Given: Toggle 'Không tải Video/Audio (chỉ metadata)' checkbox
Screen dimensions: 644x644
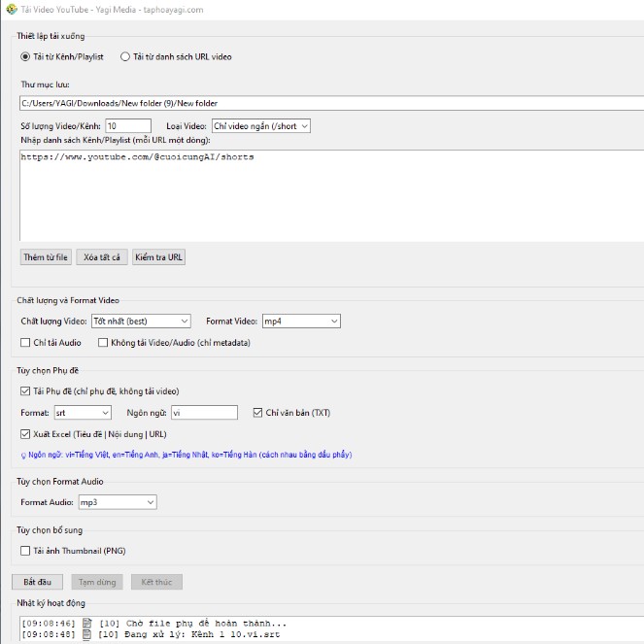Looking at the screenshot, I should (x=103, y=342).
